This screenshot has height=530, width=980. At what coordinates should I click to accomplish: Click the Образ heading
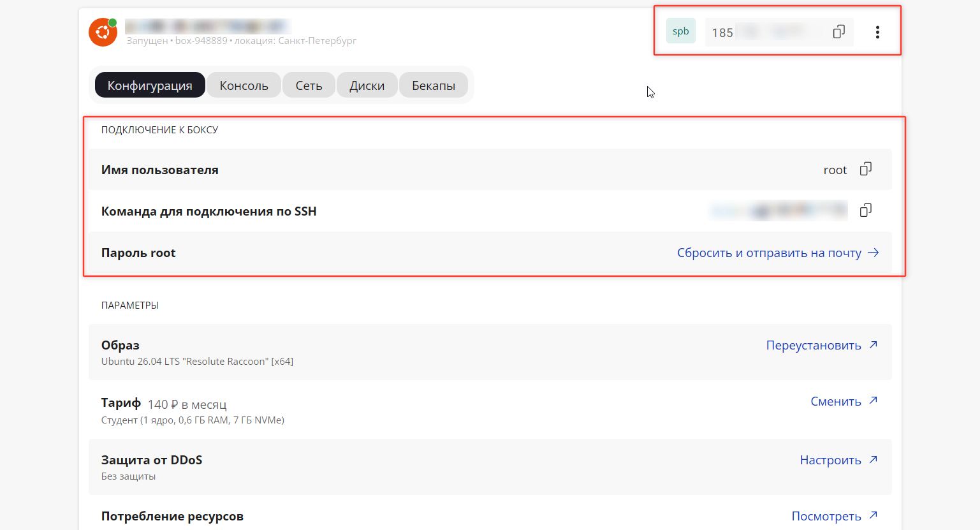[x=120, y=345]
